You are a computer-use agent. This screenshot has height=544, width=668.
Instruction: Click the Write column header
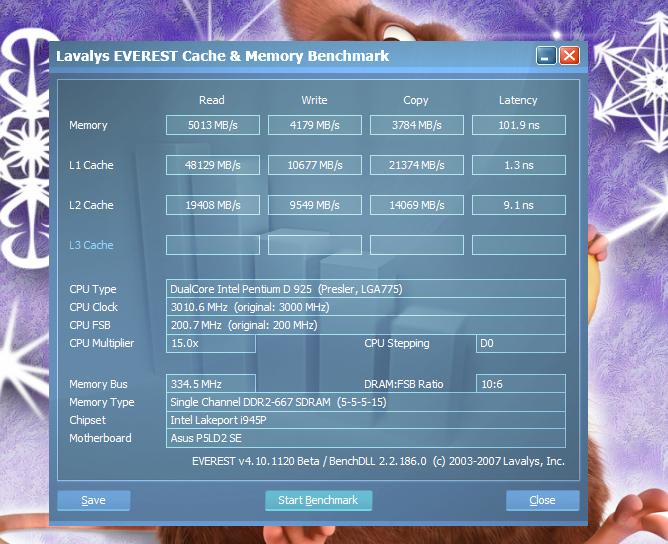314,100
